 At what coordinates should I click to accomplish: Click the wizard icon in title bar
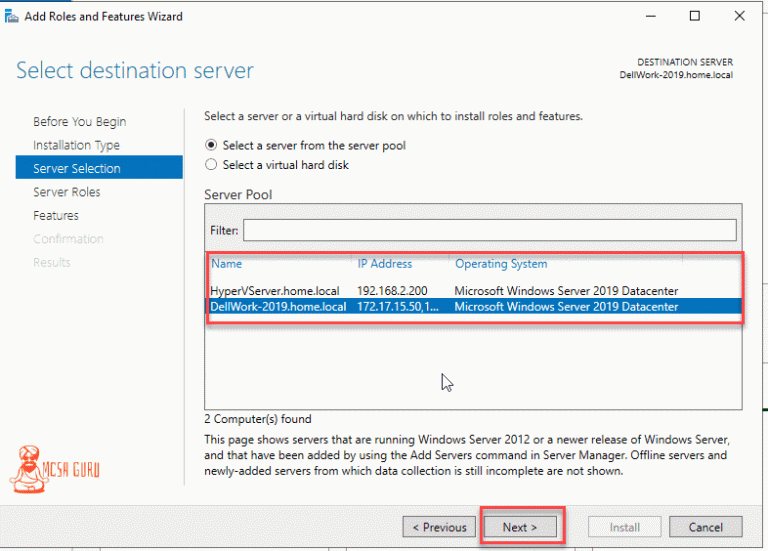point(11,17)
